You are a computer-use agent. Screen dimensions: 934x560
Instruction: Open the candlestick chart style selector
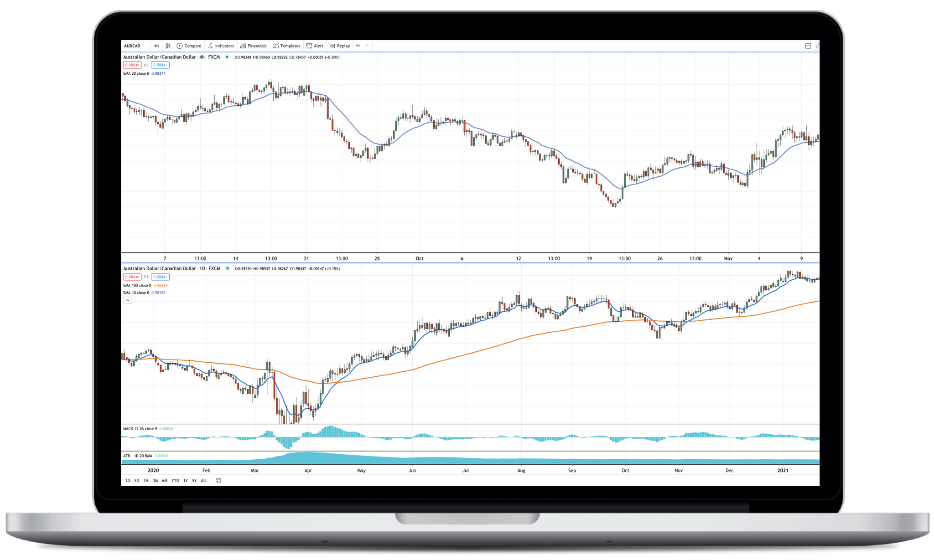pos(168,46)
